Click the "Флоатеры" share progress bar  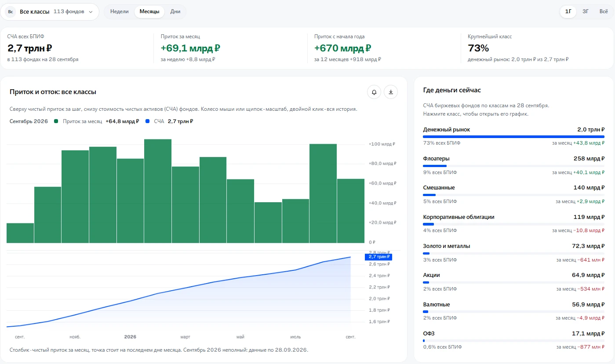coord(513,166)
